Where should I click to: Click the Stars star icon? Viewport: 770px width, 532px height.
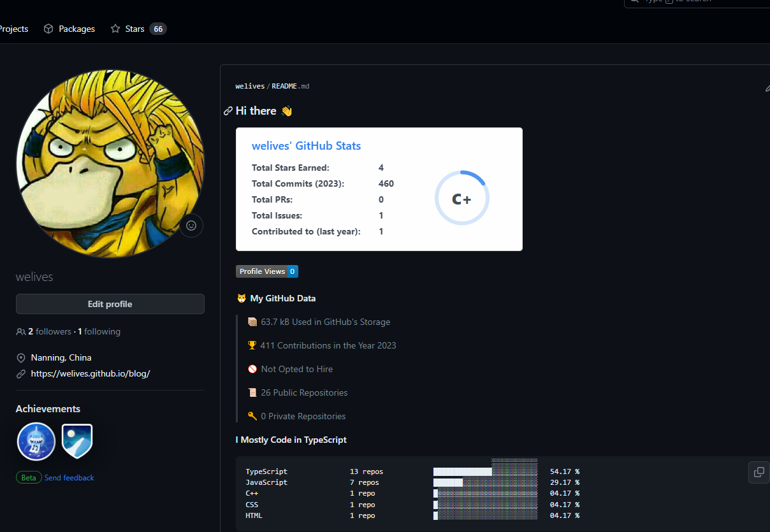[x=115, y=29]
